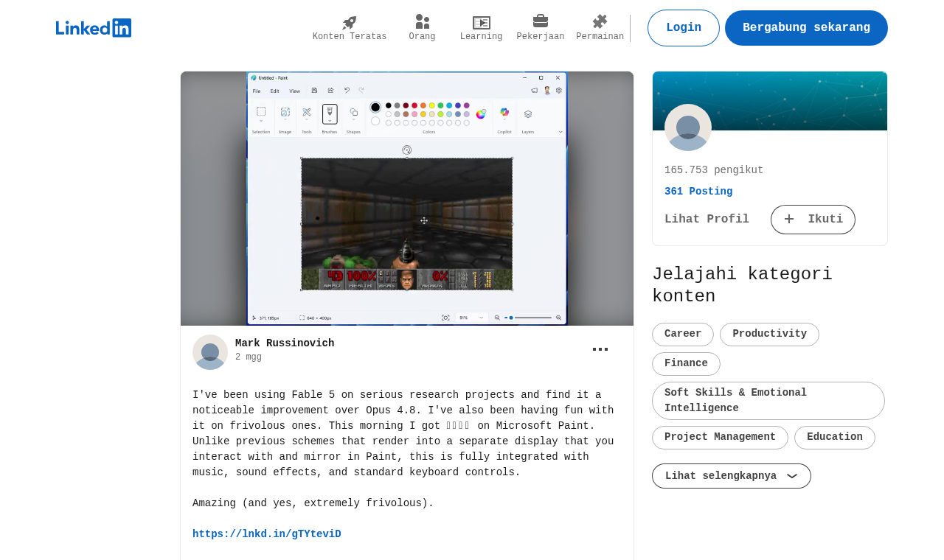Expand Lihat selengkapnya categories

732,476
